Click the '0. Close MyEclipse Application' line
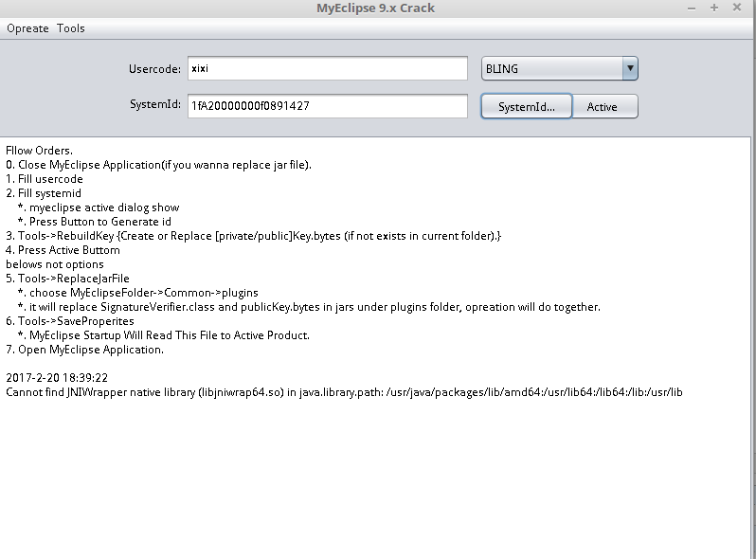756x559 pixels. coord(158,165)
